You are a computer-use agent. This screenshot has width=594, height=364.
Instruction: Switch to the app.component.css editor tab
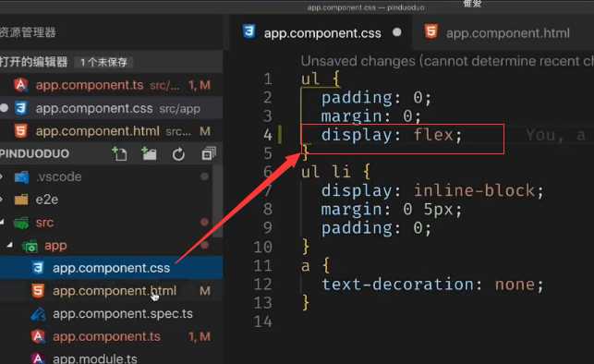pos(322,32)
